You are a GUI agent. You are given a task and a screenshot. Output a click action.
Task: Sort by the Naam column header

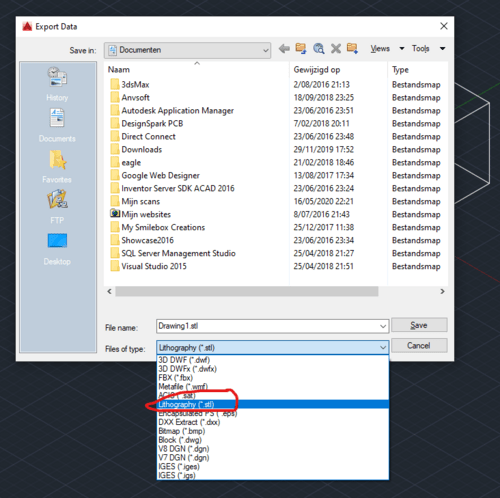pyautogui.click(x=197, y=70)
